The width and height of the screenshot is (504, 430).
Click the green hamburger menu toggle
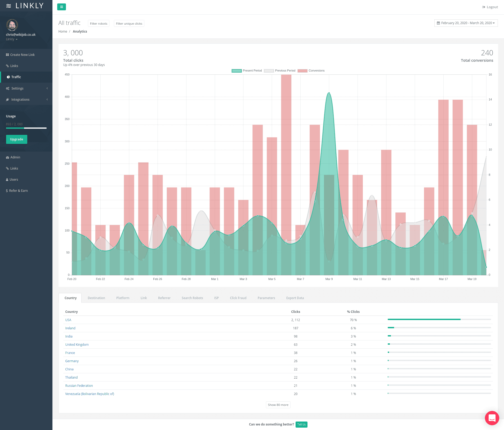click(61, 7)
